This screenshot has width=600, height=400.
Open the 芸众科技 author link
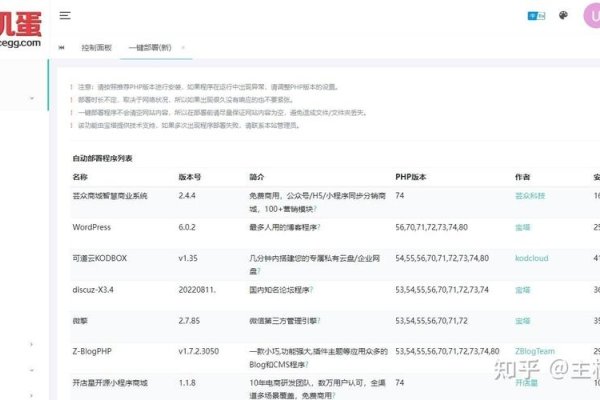530,196
